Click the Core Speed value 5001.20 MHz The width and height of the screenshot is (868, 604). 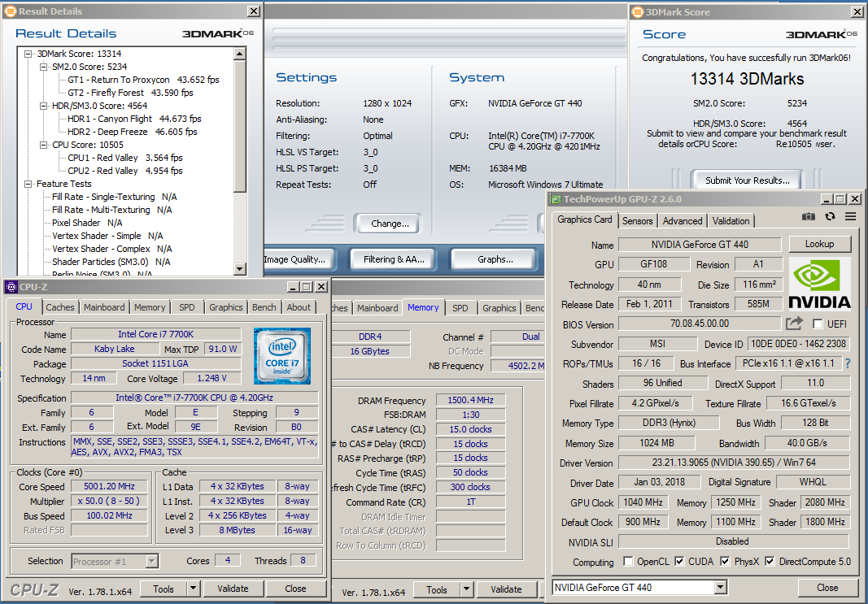tap(109, 487)
